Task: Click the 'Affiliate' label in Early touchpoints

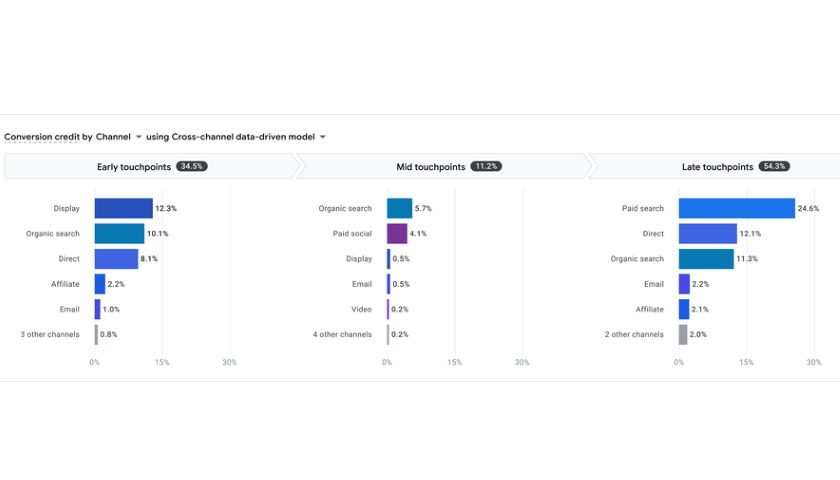Action: tap(65, 284)
